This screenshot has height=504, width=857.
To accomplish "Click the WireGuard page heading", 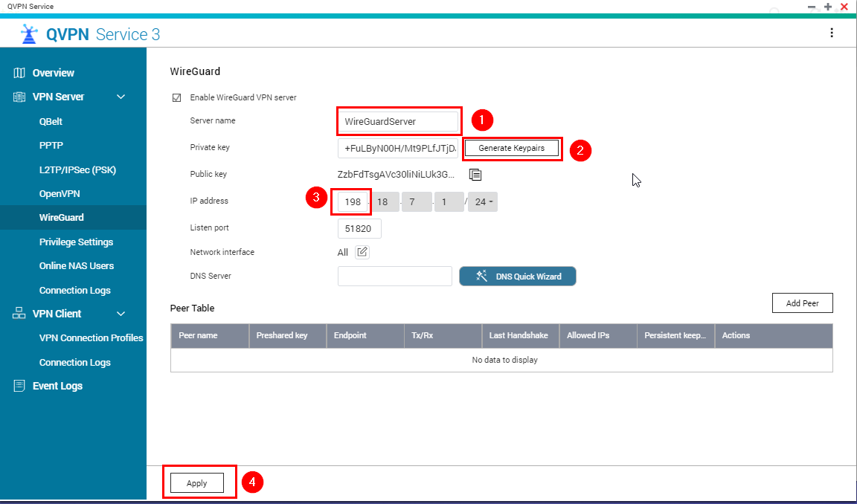I will pyautogui.click(x=195, y=71).
